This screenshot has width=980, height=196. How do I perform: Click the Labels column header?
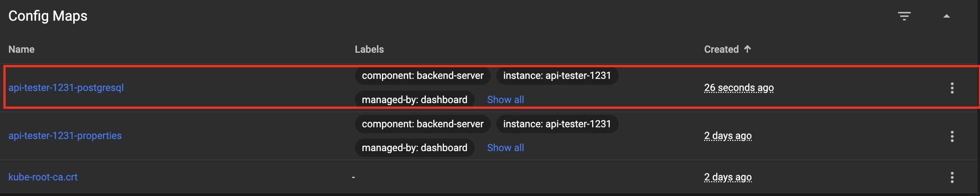[x=369, y=49]
